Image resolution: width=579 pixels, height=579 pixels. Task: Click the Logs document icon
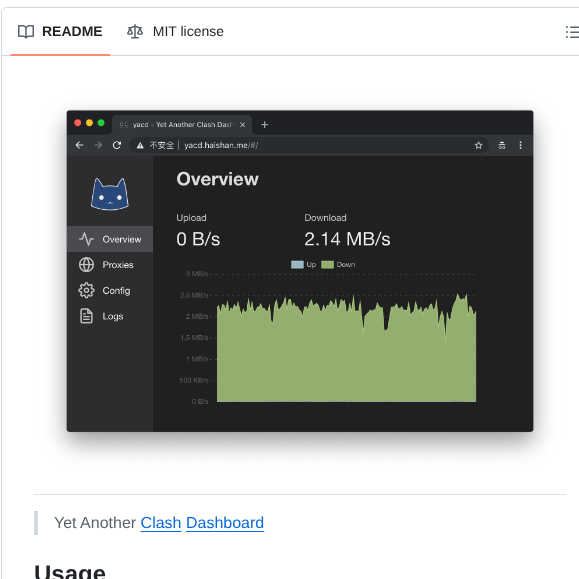pos(86,316)
